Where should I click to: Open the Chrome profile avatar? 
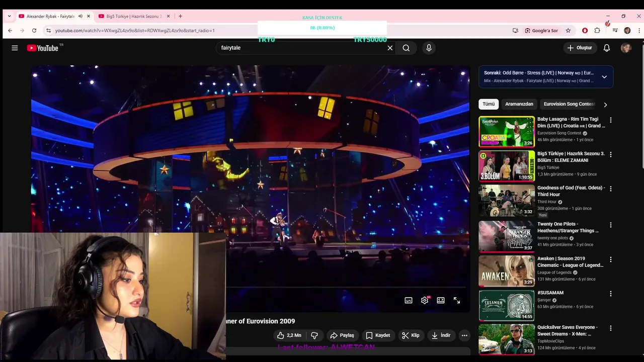tap(627, 31)
